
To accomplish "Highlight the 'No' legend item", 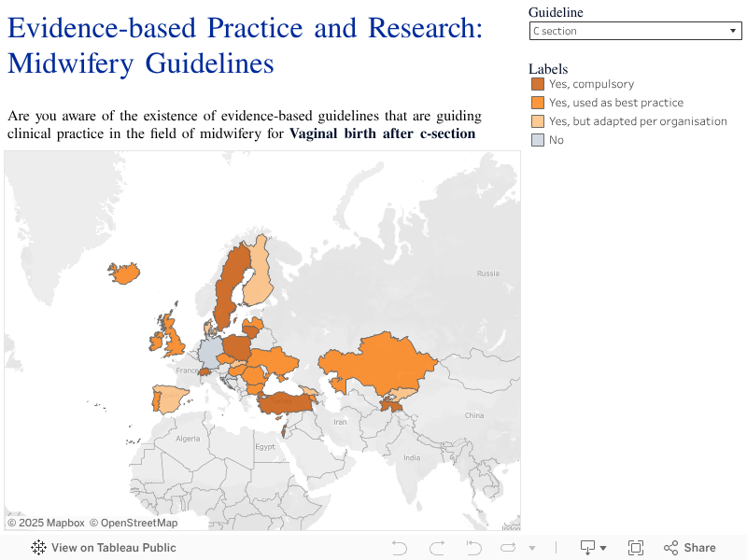I will pos(547,140).
